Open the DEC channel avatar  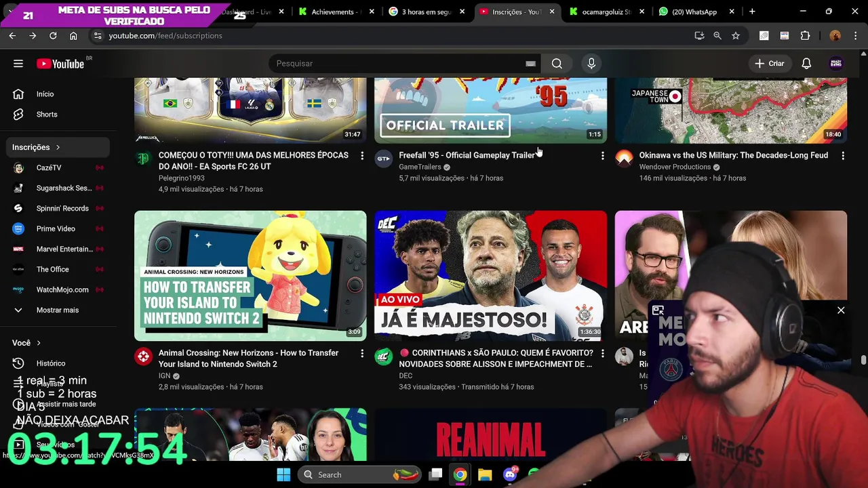pyautogui.click(x=383, y=357)
